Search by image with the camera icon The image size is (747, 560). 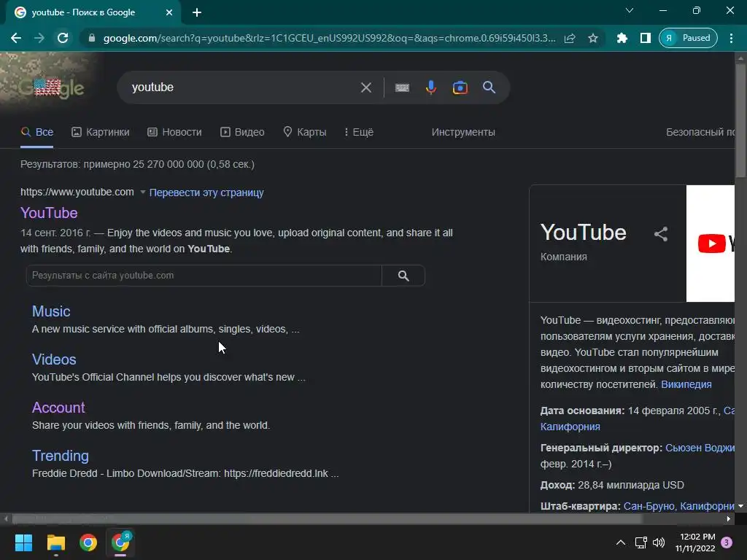click(460, 87)
